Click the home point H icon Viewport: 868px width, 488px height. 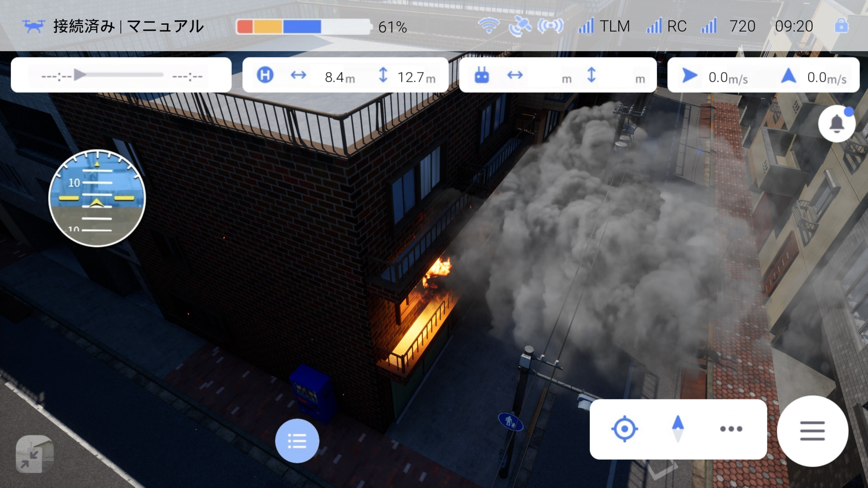pos(265,75)
